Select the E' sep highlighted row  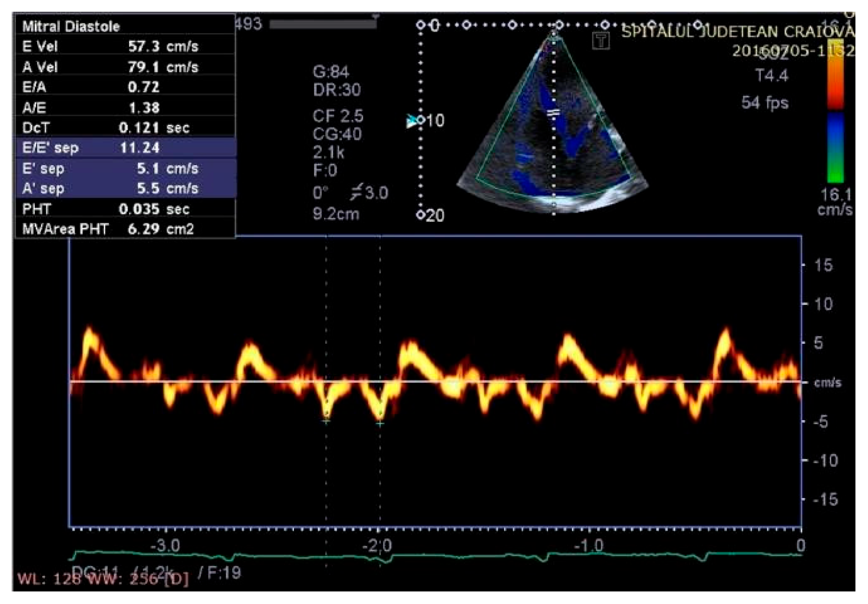point(125,168)
